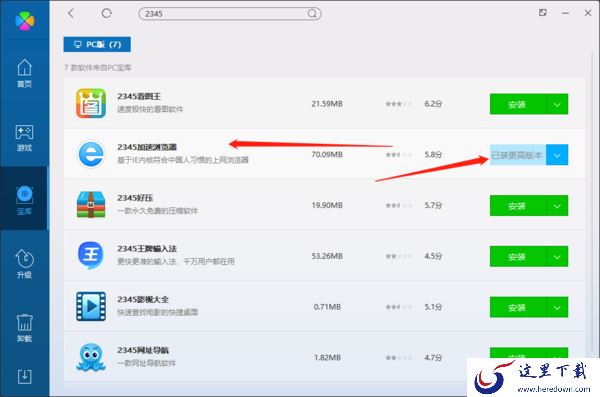Expand install options for 2345王牌输入法
The height and width of the screenshot is (397, 600).
coord(557,256)
